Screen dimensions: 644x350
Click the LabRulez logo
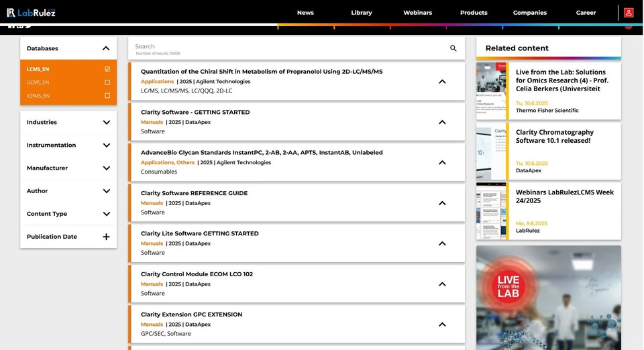32,12
